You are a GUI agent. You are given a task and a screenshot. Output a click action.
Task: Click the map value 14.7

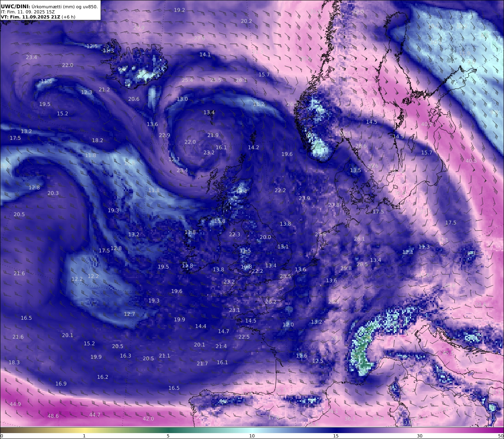tap(224, 331)
